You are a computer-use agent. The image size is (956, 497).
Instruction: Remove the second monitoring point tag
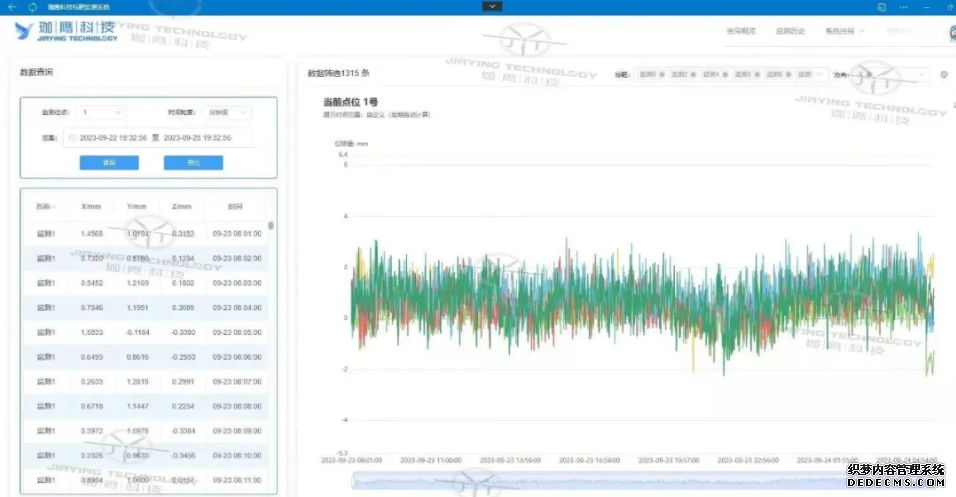(x=695, y=75)
